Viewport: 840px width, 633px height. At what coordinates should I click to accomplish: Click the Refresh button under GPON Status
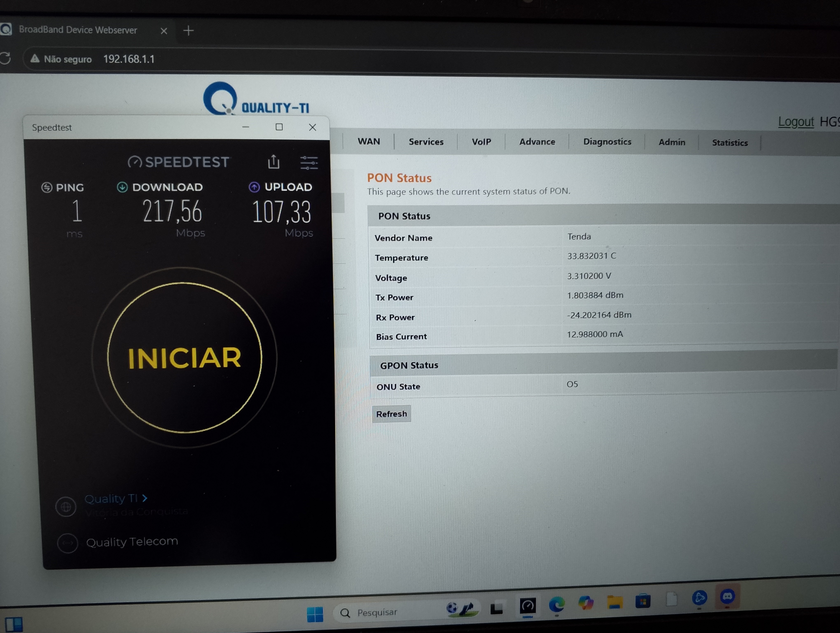tap(391, 414)
